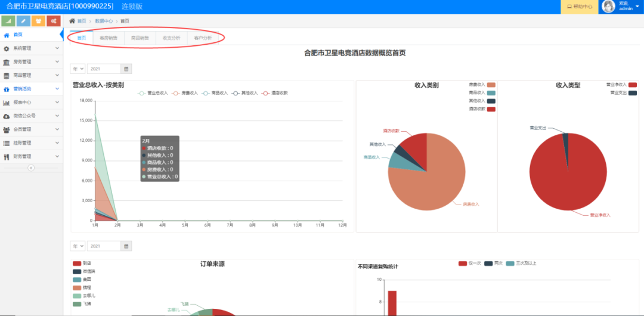Click 携程 entry in 订单来源 legend
Screen dimensions: 644x316
point(82,287)
